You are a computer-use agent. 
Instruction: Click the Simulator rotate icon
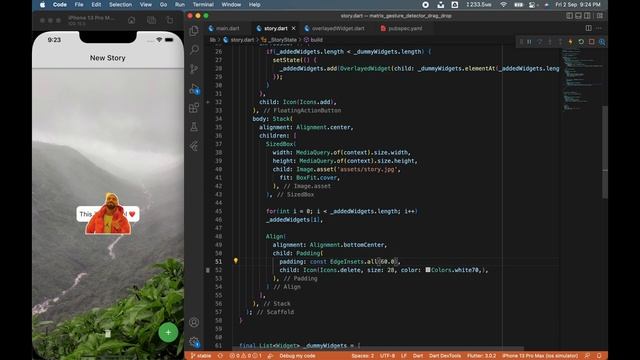click(x=170, y=20)
